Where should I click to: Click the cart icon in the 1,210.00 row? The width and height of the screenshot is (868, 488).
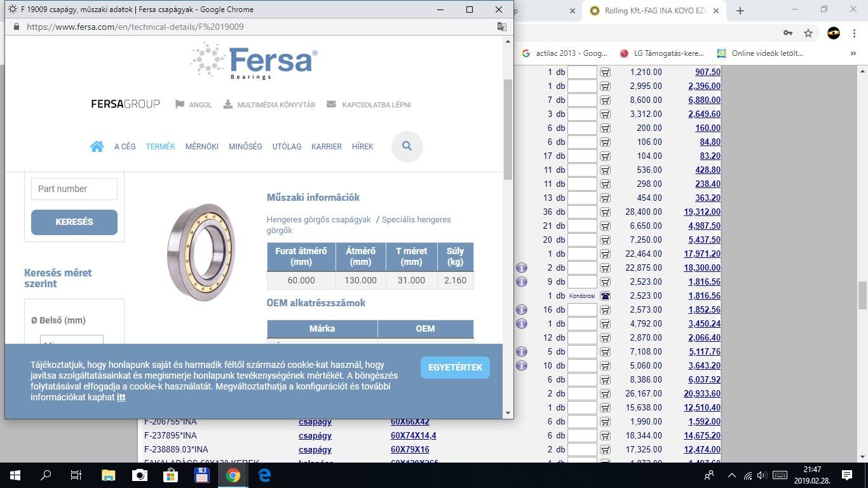point(605,72)
